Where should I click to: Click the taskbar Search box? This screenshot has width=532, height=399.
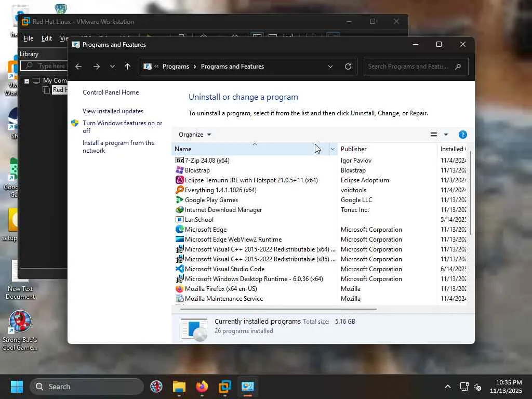87,387
